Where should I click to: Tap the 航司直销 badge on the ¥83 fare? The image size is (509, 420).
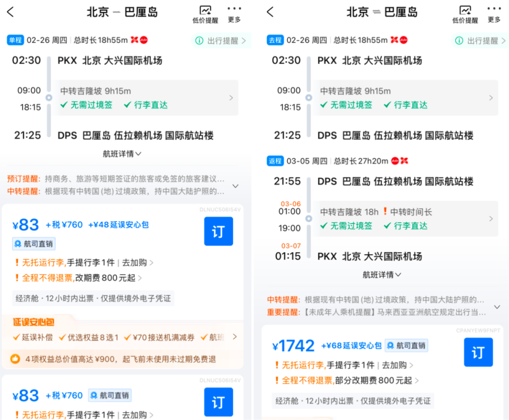tap(33, 244)
